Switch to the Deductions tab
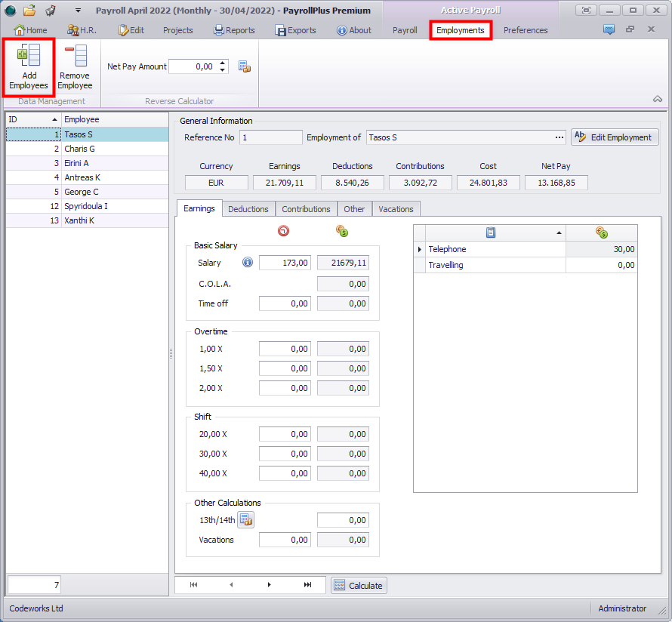This screenshot has width=672, height=622. coord(248,208)
